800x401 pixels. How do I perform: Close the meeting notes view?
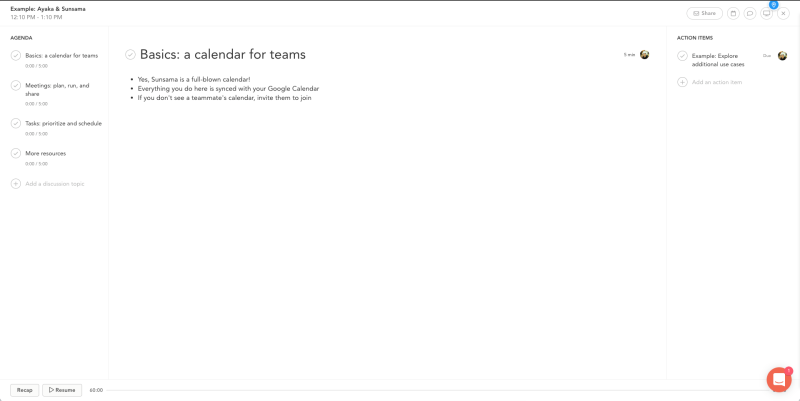[783, 14]
